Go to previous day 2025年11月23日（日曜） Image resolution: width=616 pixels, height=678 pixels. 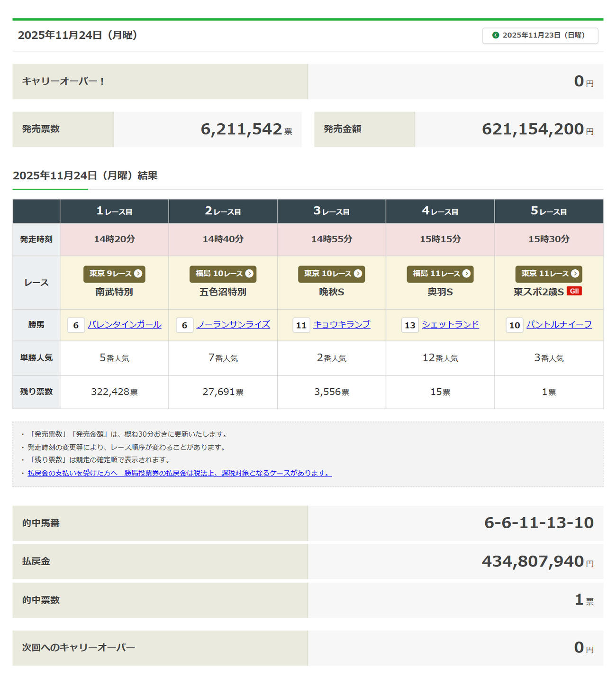pyautogui.click(x=540, y=36)
